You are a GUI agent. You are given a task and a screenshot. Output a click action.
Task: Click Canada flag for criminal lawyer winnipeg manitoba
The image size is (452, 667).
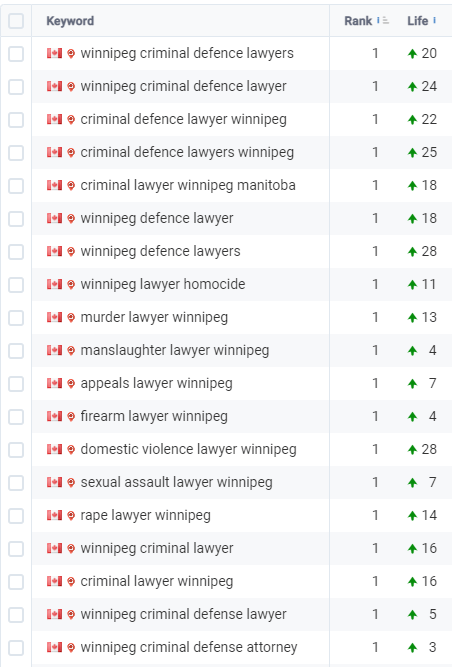tap(54, 185)
